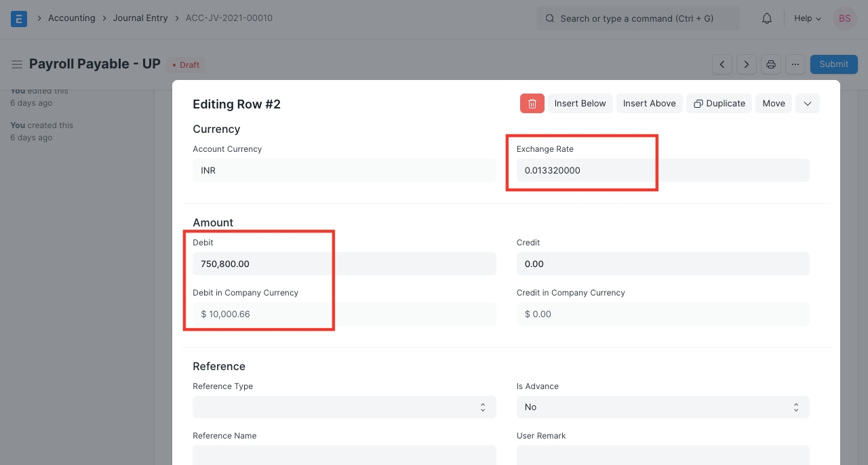Click the BS user avatar
Viewport: 868px width, 465px height.
pyautogui.click(x=844, y=18)
